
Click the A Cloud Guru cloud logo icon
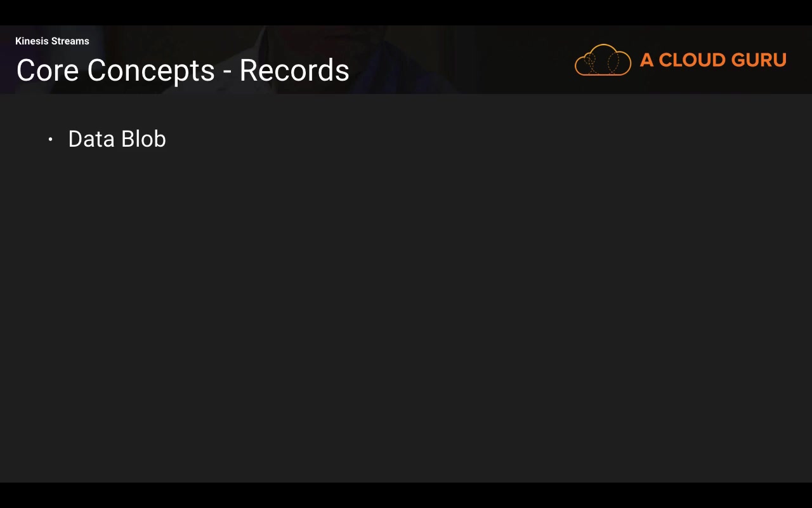[603, 60]
